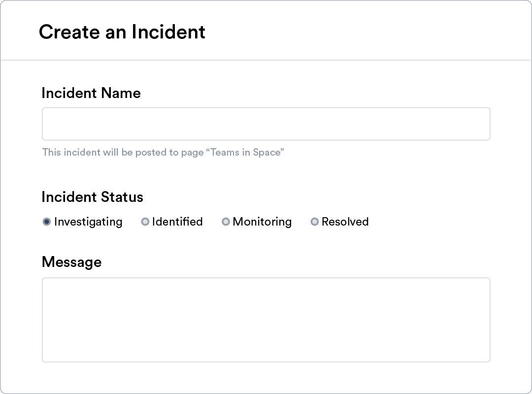Click inside the Incident Name text field

click(x=266, y=124)
